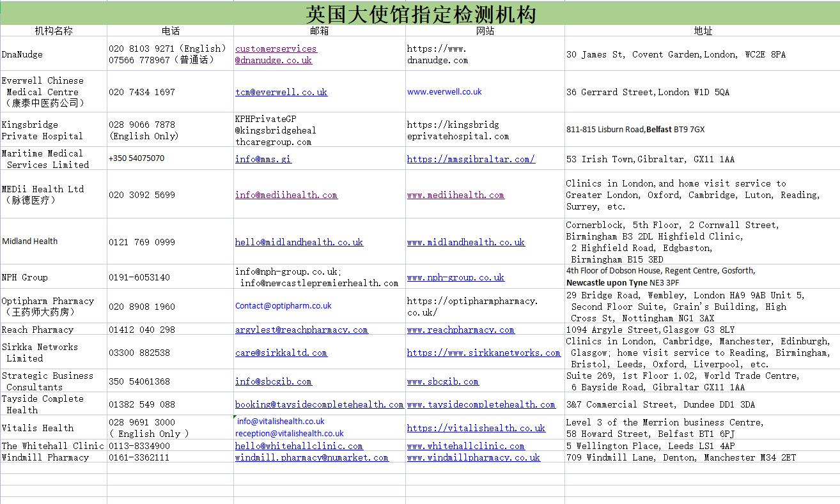Open the customerservices@dnanudge.co.uk email link
Screen dimensions: 840x504
coord(276,54)
